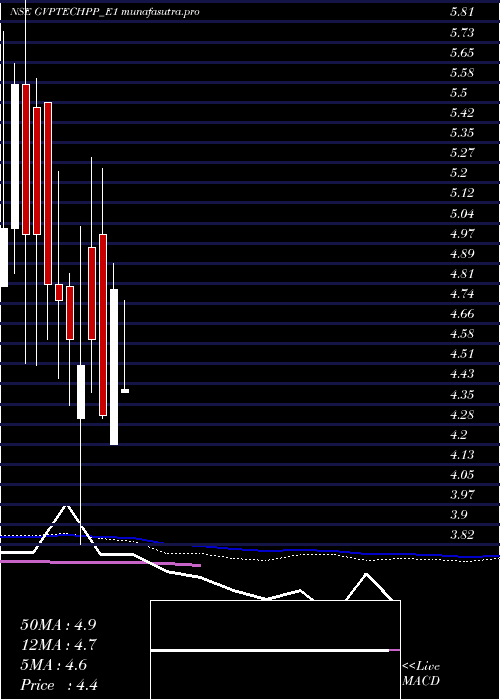
Task: Click the 5.73 price axis label
Action: [x=462, y=33]
